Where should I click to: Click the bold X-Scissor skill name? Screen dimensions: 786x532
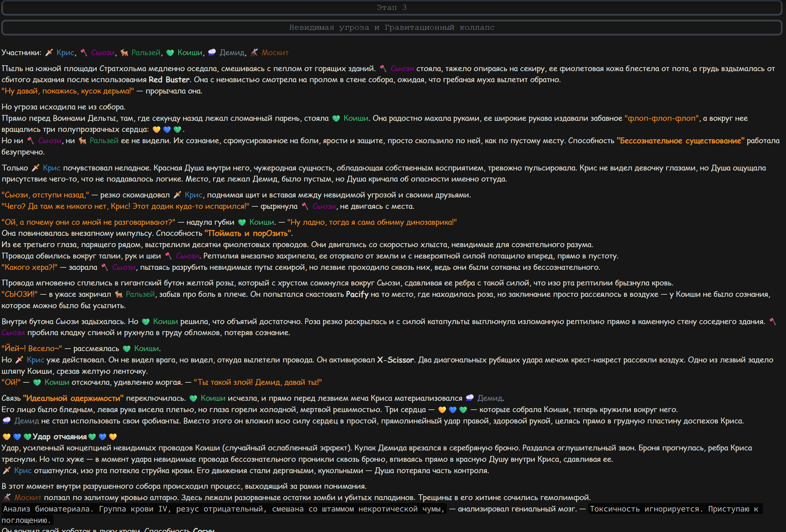tap(395, 360)
